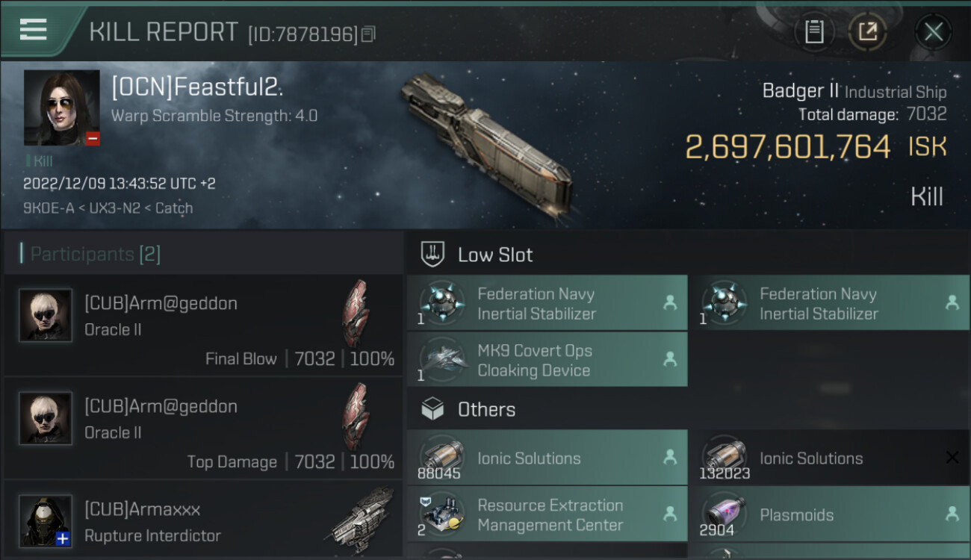Open Arm@geddon Top Damage participant entry
Screen dimensions: 971x560
[203, 429]
